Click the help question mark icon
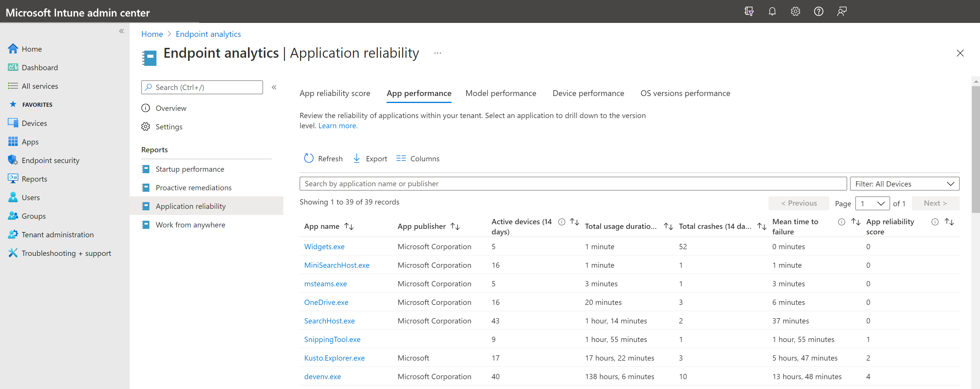Viewport: 980px width, 389px height. click(818, 11)
